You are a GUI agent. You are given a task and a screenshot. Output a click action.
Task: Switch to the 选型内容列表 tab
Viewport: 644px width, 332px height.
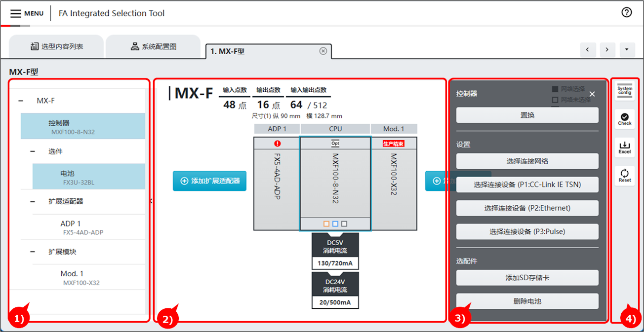[57, 47]
